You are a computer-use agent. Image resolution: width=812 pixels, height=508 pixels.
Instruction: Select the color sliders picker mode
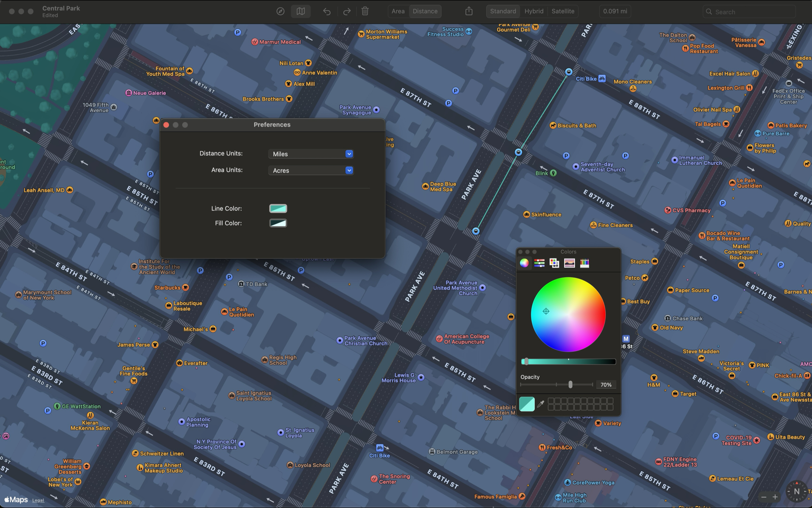point(539,263)
